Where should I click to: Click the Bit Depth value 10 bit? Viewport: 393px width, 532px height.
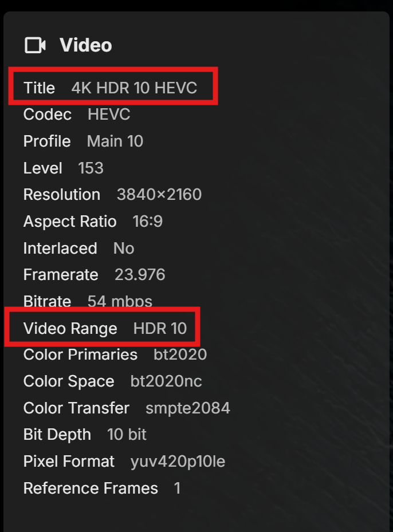point(127,435)
